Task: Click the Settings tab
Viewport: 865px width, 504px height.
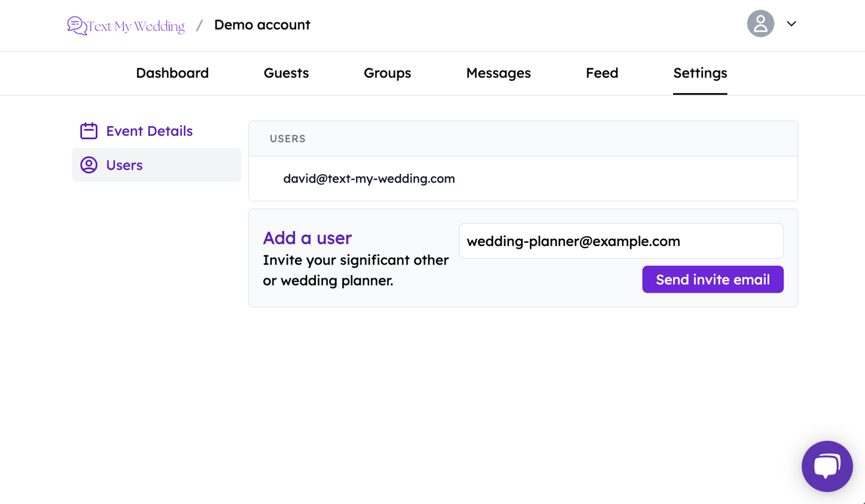Action: [x=699, y=73]
